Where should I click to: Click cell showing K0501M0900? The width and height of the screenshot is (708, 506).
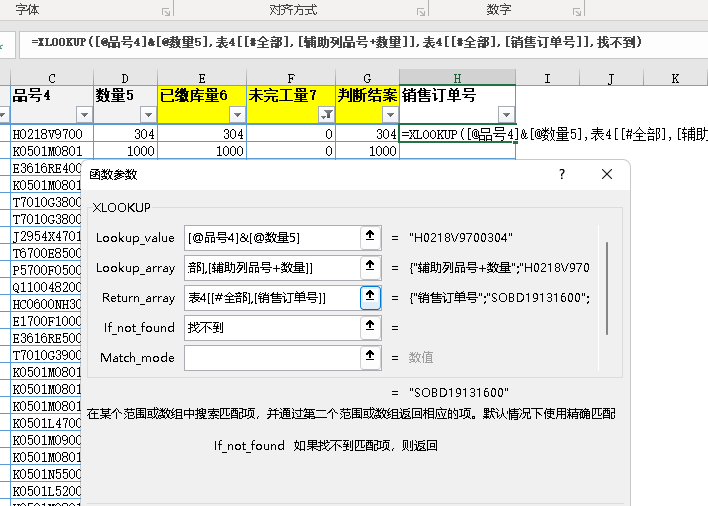pyautogui.click(x=46, y=440)
